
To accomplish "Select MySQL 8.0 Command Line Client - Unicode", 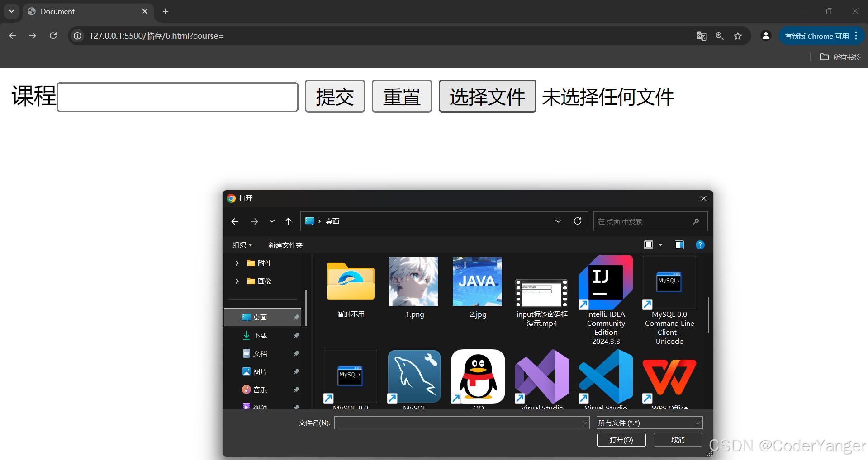I will pos(669,300).
